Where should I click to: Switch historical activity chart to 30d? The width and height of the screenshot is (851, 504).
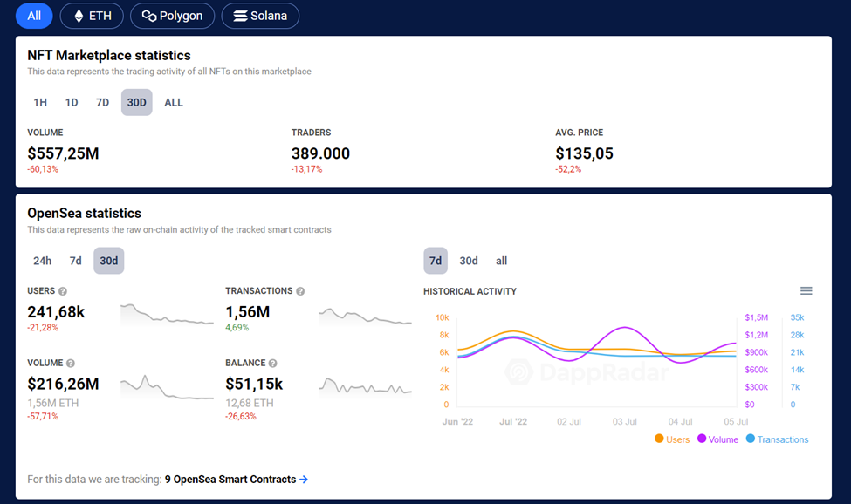pyautogui.click(x=469, y=261)
